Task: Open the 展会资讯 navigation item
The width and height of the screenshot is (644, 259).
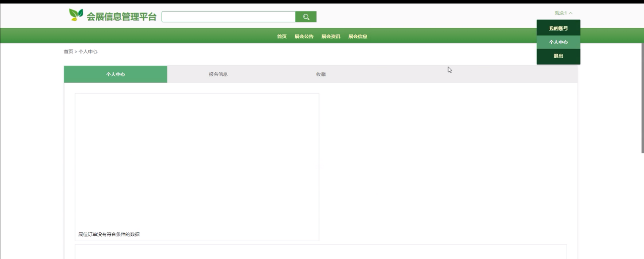Action: [x=330, y=36]
